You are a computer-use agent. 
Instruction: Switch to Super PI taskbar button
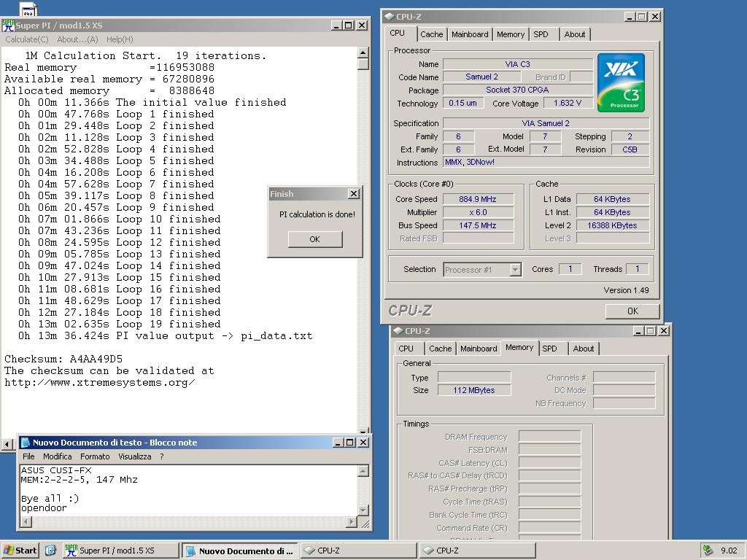[120, 550]
